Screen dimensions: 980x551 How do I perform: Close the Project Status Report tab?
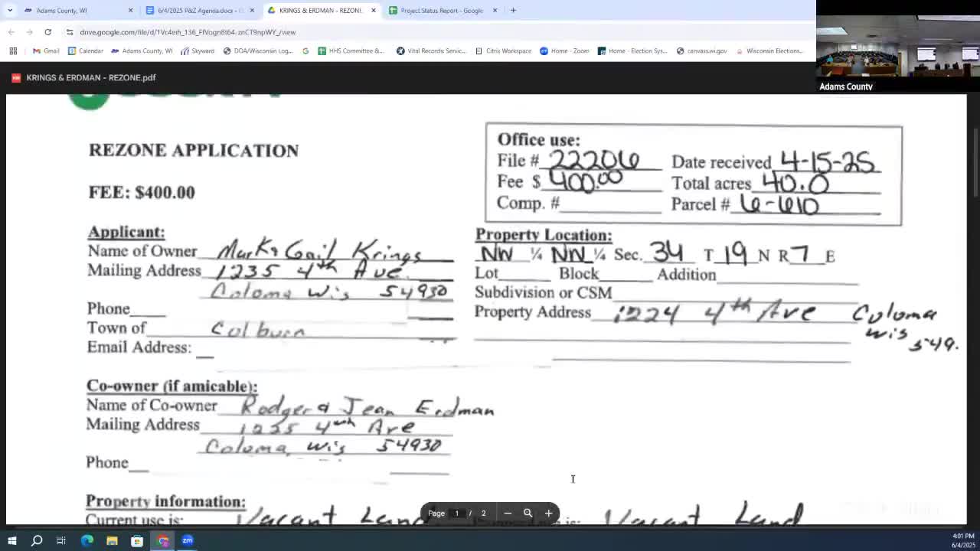(495, 10)
